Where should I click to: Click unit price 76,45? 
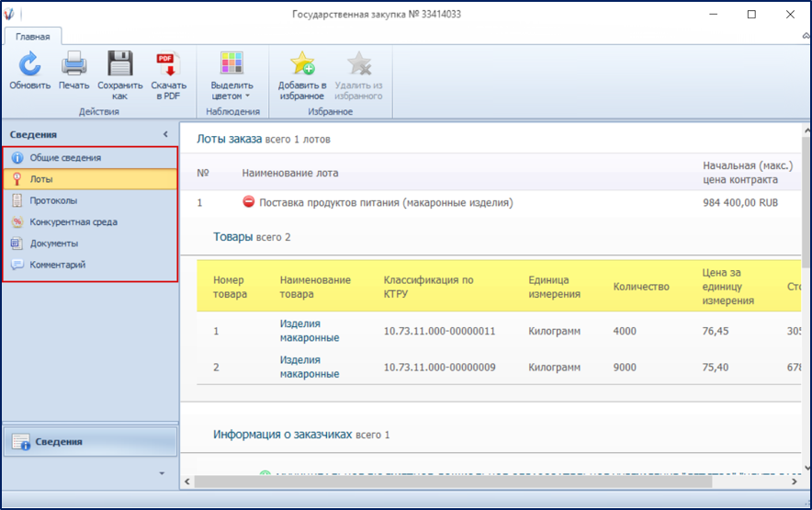click(716, 331)
